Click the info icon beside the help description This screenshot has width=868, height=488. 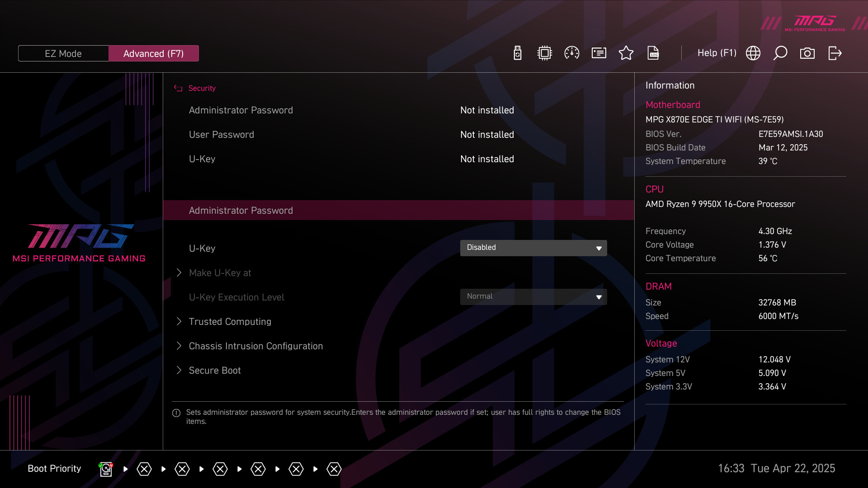point(176,413)
